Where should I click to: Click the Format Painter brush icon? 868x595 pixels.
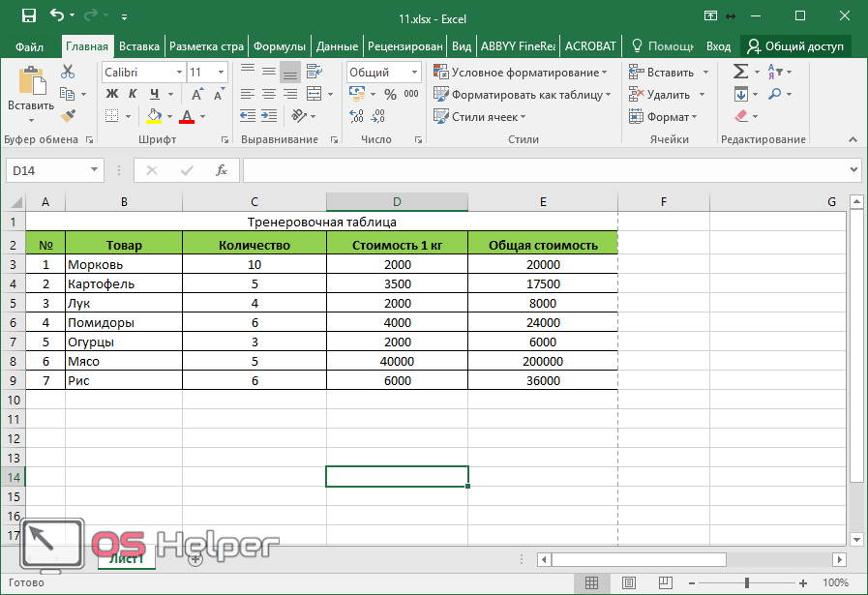[x=68, y=116]
